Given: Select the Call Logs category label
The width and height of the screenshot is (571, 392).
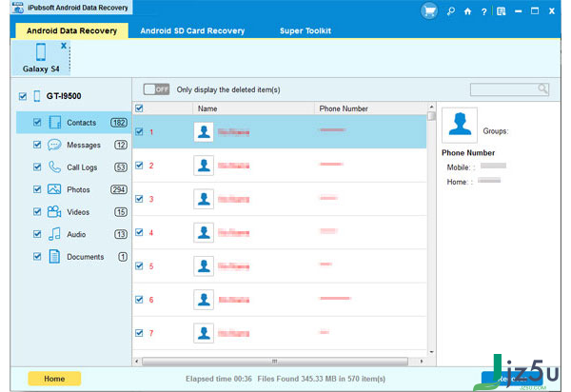Looking at the screenshot, I should pyautogui.click(x=82, y=167).
